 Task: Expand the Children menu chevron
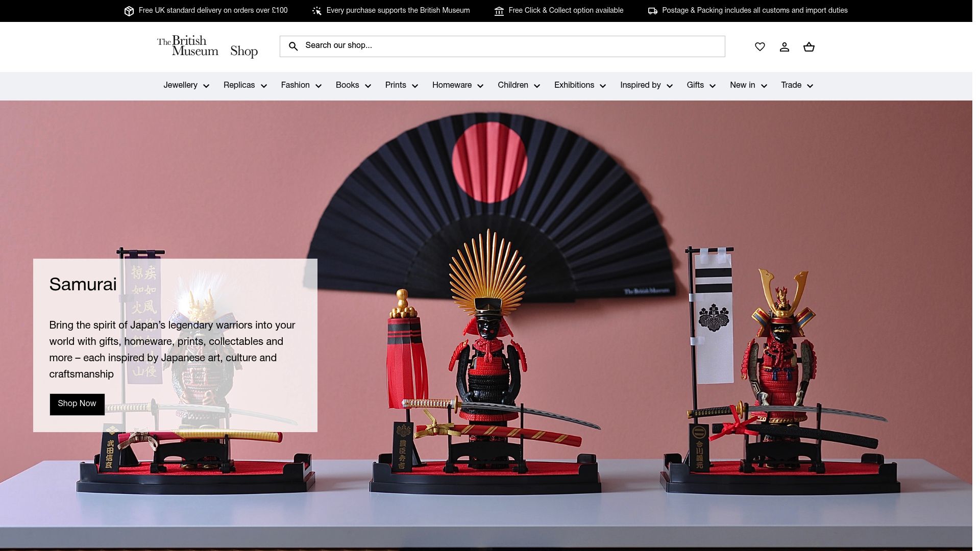click(x=537, y=86)
